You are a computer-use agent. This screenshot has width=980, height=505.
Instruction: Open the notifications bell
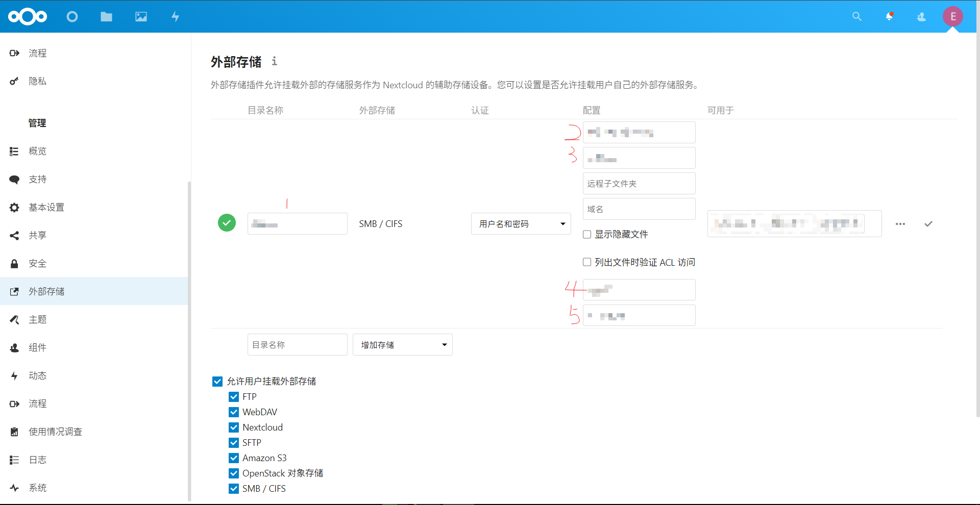(889, 17)
